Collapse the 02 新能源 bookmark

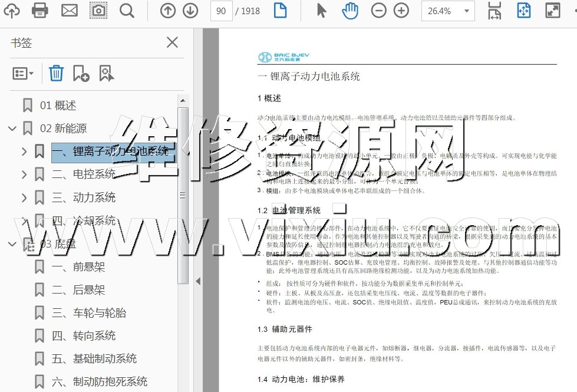(x=12, y=129)
